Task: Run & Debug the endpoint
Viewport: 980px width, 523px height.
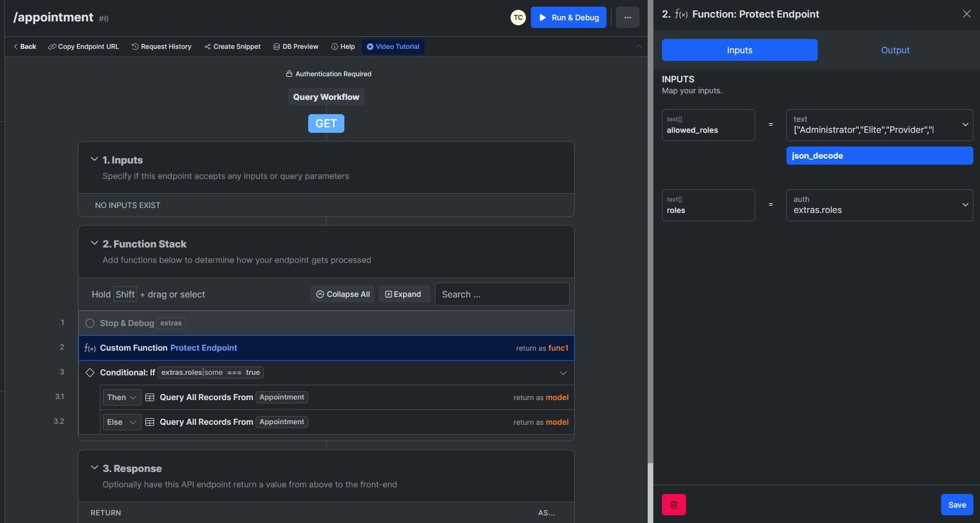Action: coord(569,18)
